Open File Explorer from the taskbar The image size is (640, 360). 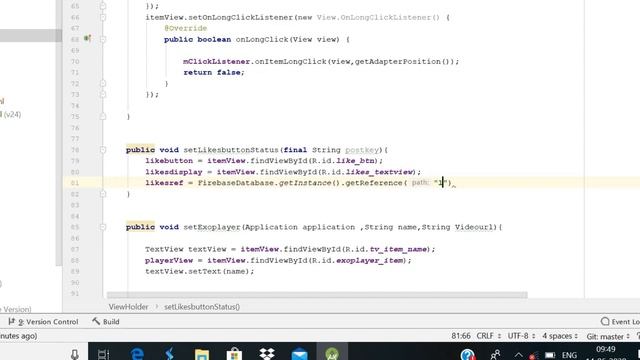pyautogui.click(x=202, y=354)
